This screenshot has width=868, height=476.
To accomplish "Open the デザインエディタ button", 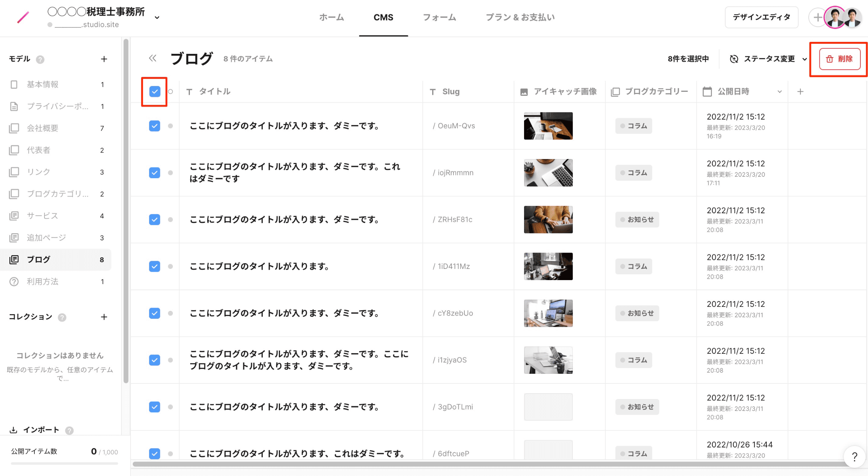I will tap(761, 17).
